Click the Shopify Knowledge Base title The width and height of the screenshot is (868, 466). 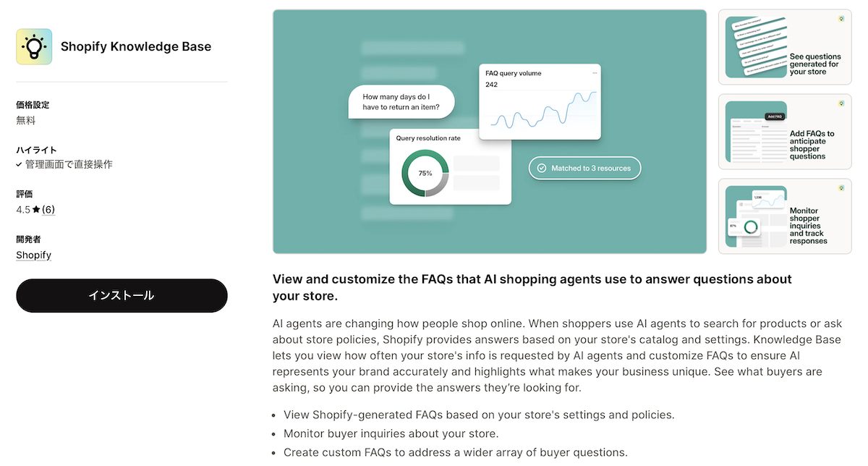(136, 47)
